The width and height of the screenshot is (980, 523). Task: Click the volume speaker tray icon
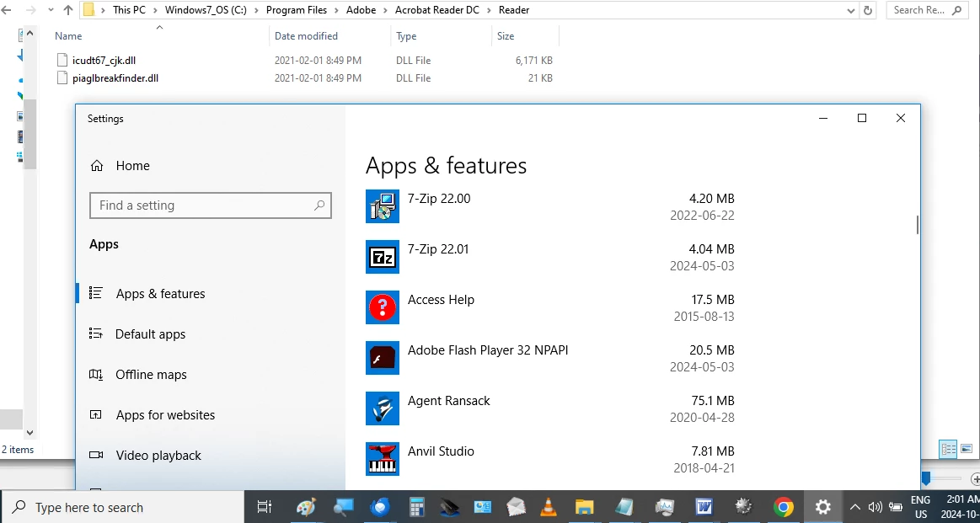pos(875,507)
